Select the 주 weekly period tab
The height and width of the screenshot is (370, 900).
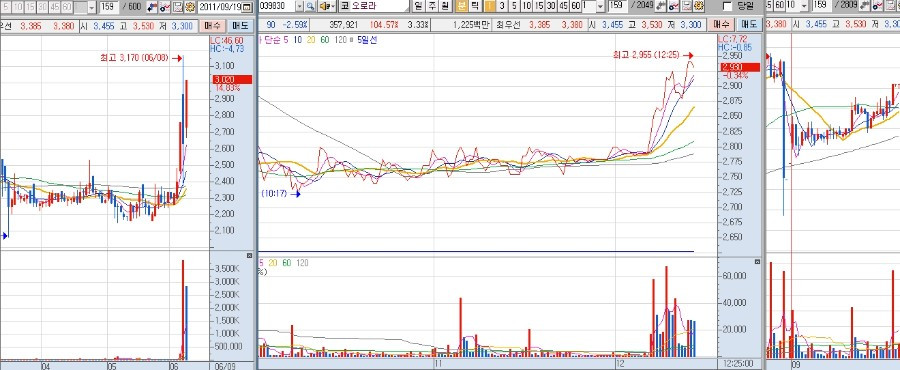[432, 7]
